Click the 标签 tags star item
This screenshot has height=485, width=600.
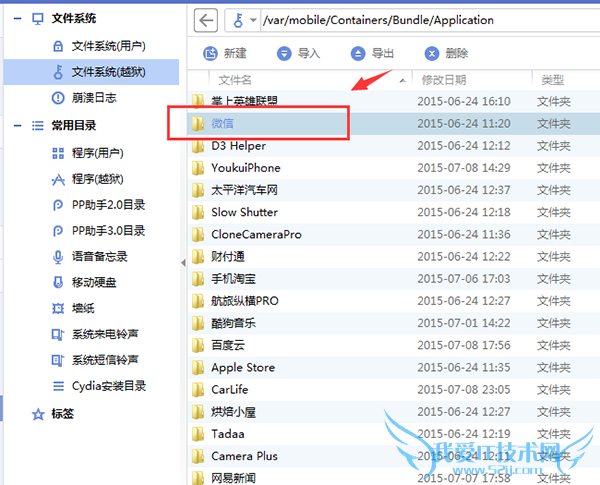[53, 414]
